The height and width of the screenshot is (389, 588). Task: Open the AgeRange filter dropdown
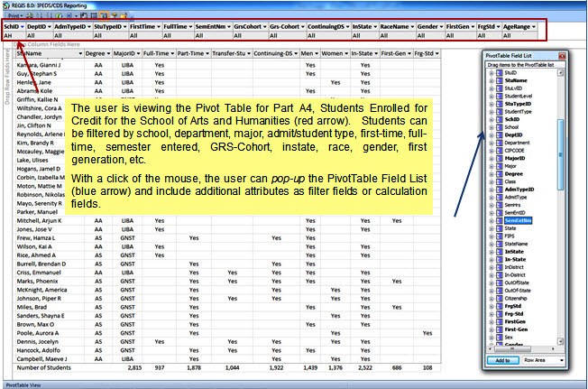(x=534, y=27)
